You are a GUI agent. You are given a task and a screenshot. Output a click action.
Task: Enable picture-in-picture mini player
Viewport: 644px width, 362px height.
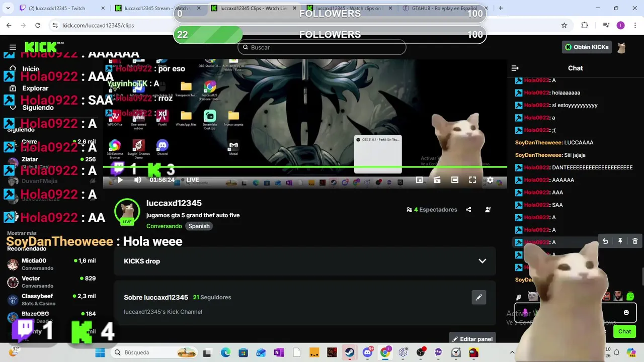[419, 180]
